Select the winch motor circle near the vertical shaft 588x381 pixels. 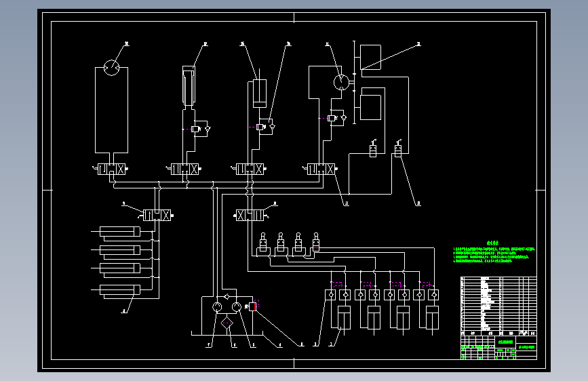(x=341, y=82)
